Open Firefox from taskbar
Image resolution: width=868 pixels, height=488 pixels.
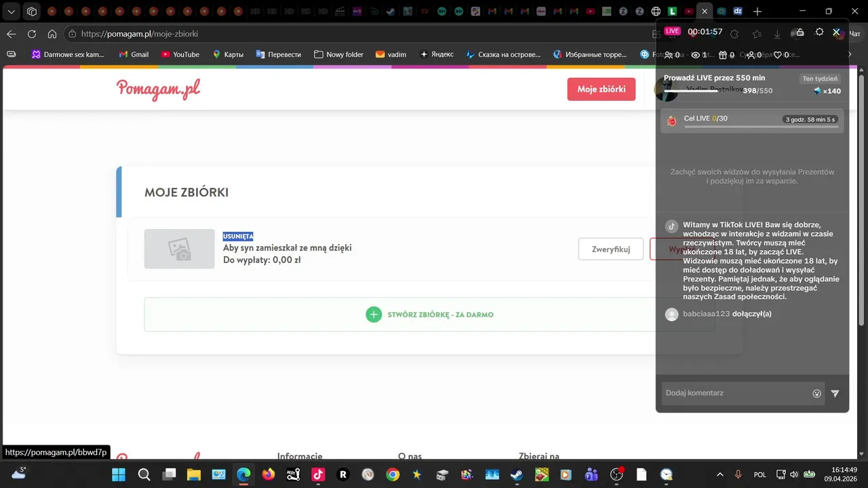[269, 474]
